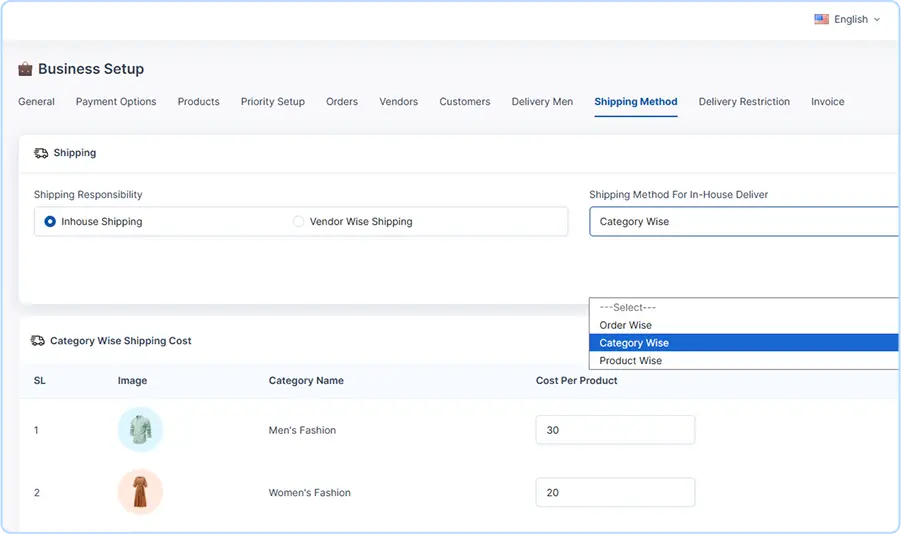Click the Men's Fashion category name
The width and height of the screenshot is (901, 534).
coord(302,430)
